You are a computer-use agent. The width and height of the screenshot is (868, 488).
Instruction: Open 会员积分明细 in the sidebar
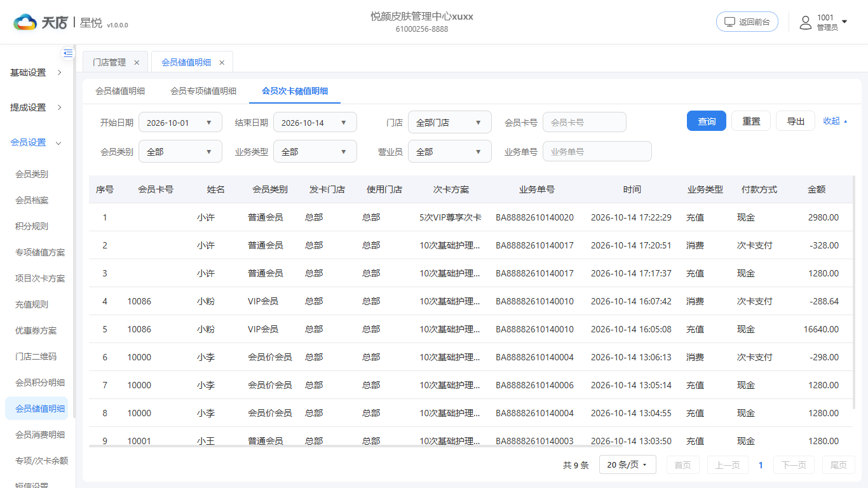(x=40, y=383)
